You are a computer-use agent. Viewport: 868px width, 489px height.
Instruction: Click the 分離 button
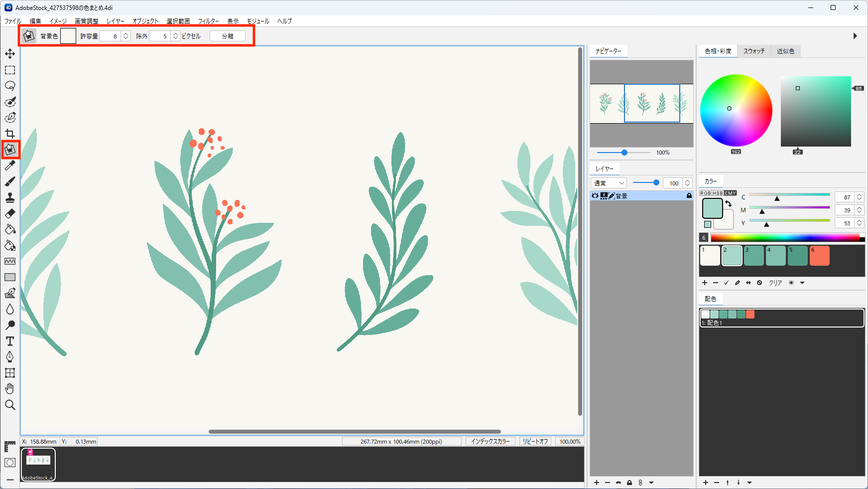pyautogui.click(x=228, y=36)
